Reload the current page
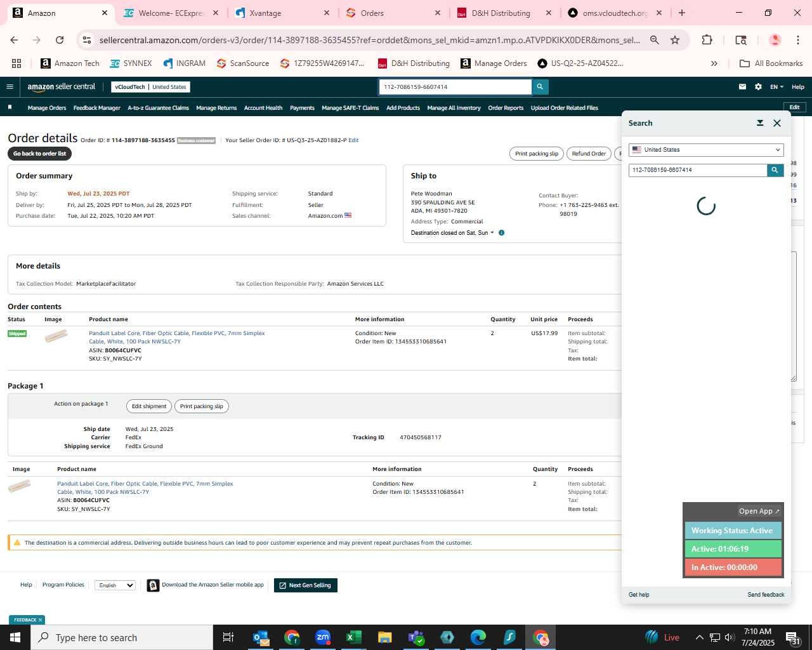The height and width of the screenshot is (650, 812). point(60,40)
